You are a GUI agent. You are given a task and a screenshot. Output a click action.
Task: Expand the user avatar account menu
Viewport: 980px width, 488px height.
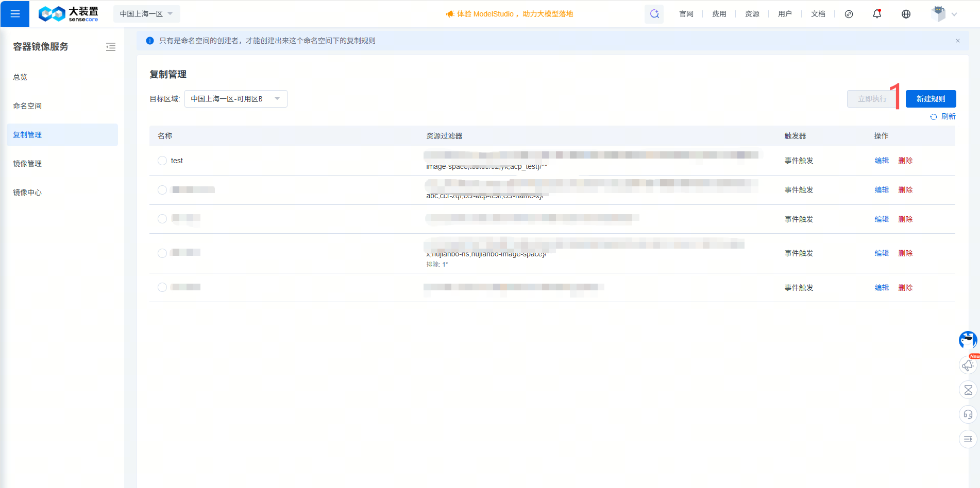pyautogui.click(x=944, y=14)
